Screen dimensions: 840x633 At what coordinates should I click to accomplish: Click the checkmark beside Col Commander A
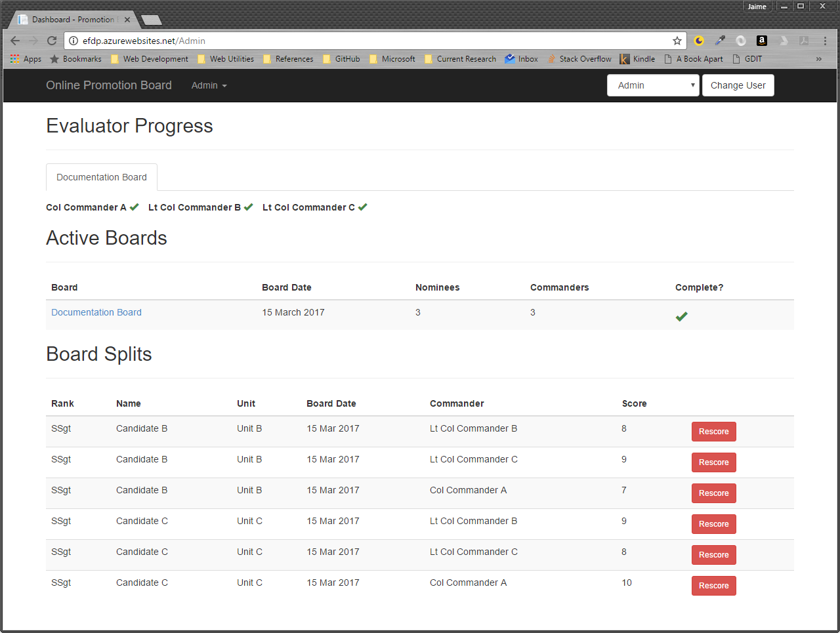click(x=135, y=207)
